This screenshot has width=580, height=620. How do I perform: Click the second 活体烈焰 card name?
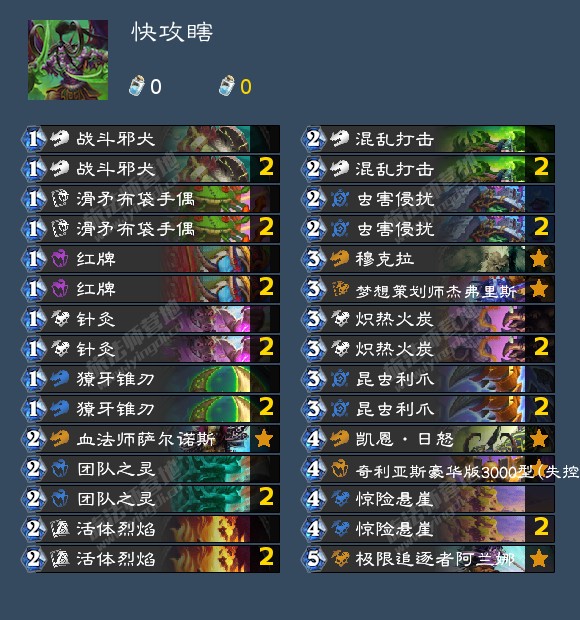click(116, 559)
